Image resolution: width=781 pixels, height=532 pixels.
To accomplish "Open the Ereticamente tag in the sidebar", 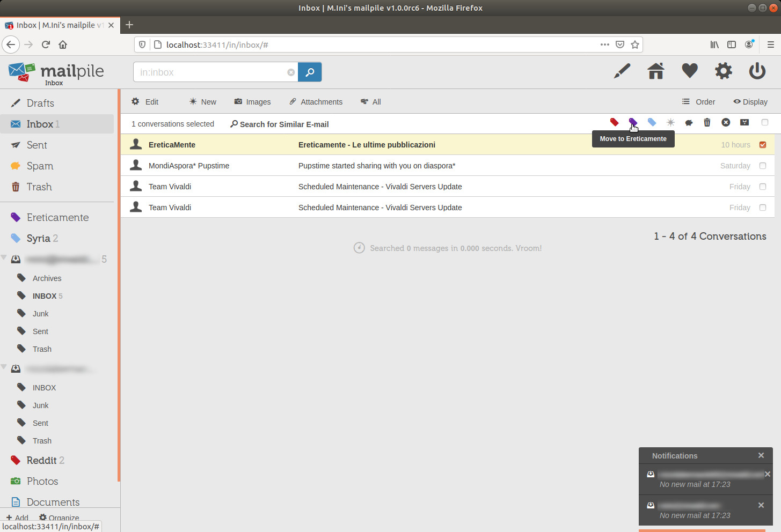I will pos(57,217).
